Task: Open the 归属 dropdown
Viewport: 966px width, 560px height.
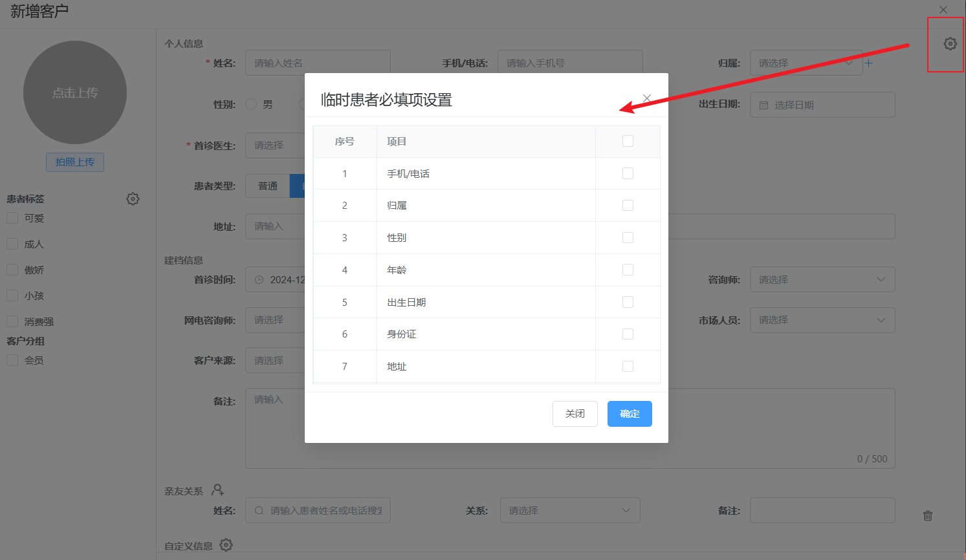Action: click(x=806, y=63)
